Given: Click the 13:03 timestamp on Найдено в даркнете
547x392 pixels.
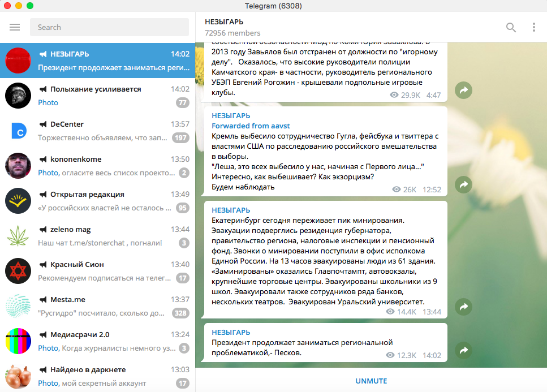Looking at the screenshot, I should click(x=180, y=370).
